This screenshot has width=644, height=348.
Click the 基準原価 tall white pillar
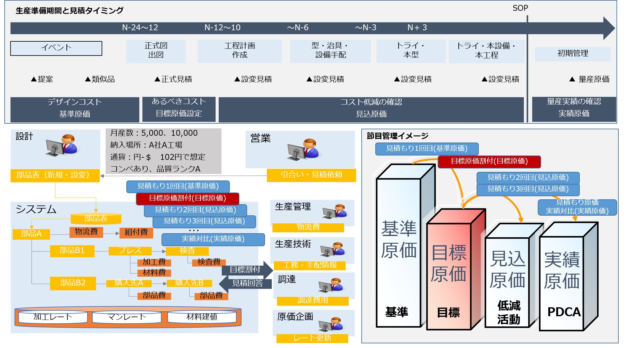[398, 247]
